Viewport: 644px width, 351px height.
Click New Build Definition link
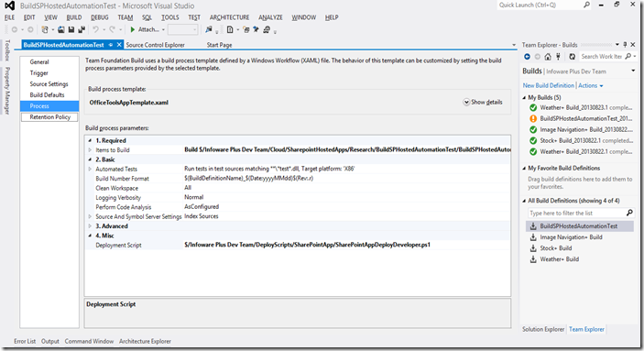pos(549,85)
